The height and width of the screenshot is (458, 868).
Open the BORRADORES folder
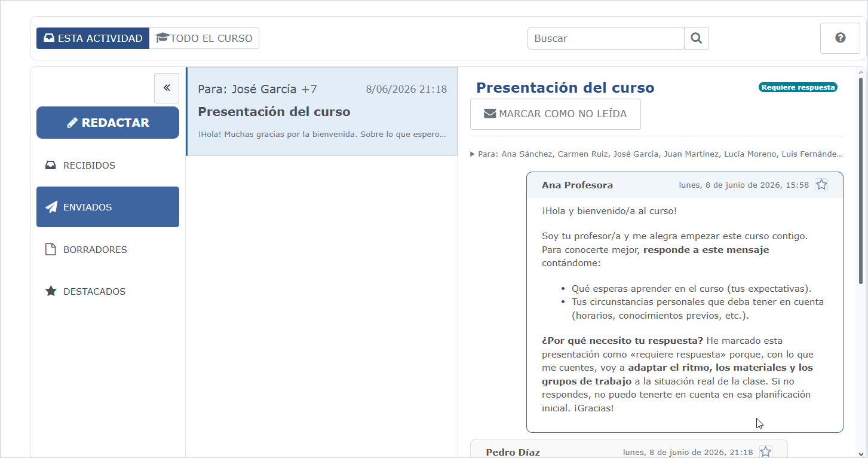[108, 249]
